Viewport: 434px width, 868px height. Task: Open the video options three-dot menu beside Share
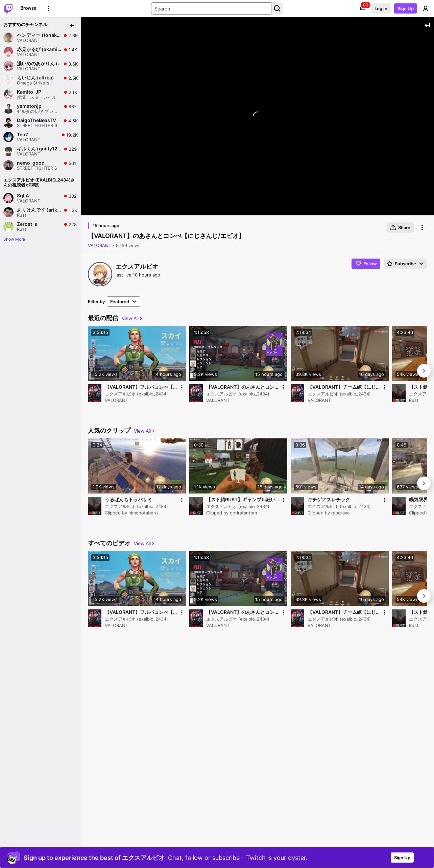click(x=422, y=227)
